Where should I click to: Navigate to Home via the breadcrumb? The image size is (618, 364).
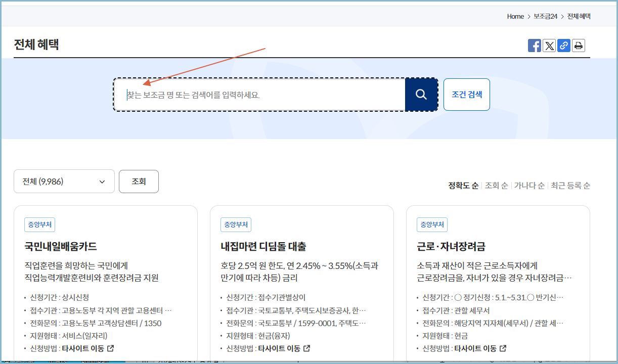click(515, 16)
